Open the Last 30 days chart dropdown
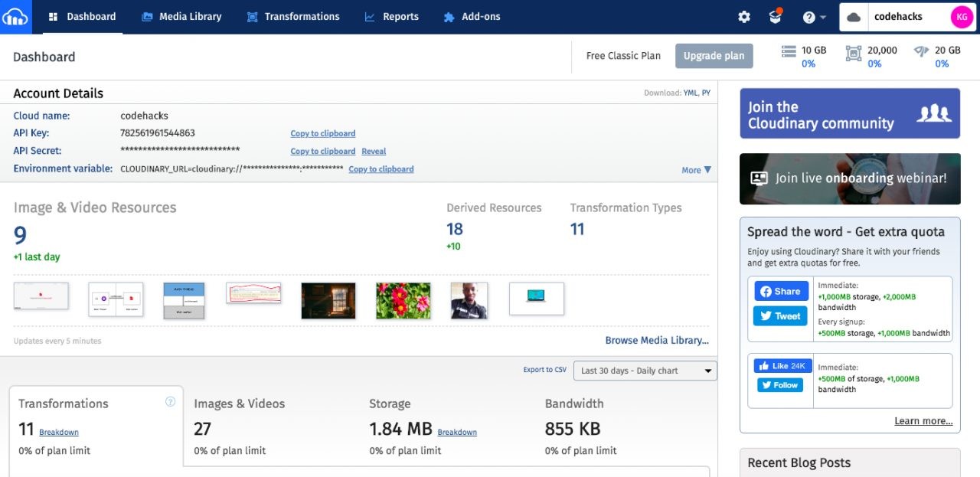 pos(645,371)
